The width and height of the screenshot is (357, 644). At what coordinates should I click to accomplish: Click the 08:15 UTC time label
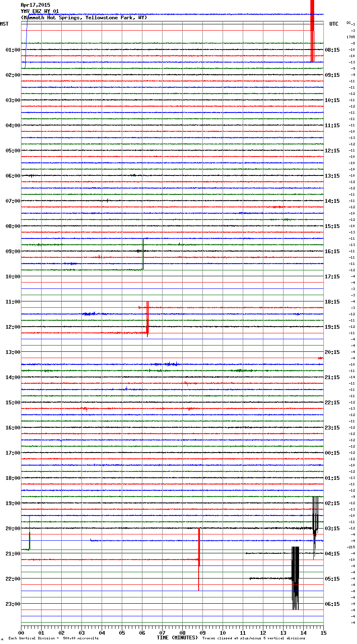[x=332, y=50]
